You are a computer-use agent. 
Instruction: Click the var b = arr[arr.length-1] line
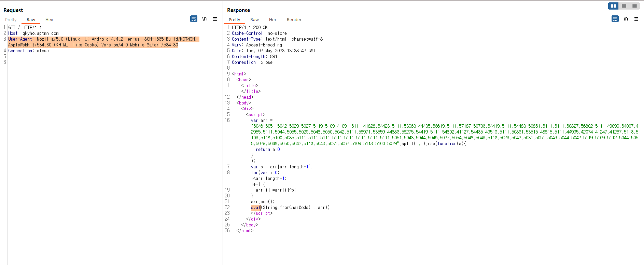click(282, 167)
